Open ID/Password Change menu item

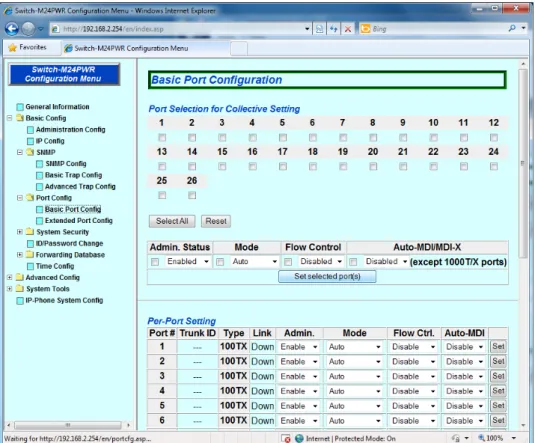[70, 243]
